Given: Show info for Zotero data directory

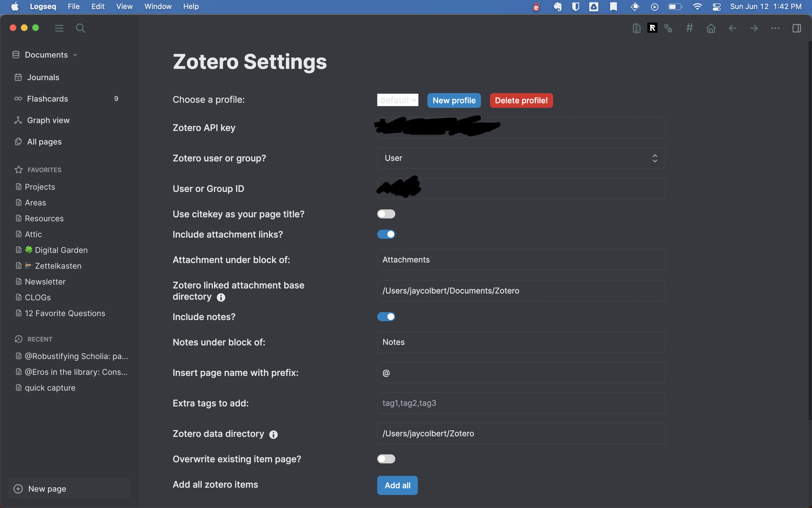Looking at the screenshot, I should click(x=273, y=434).
